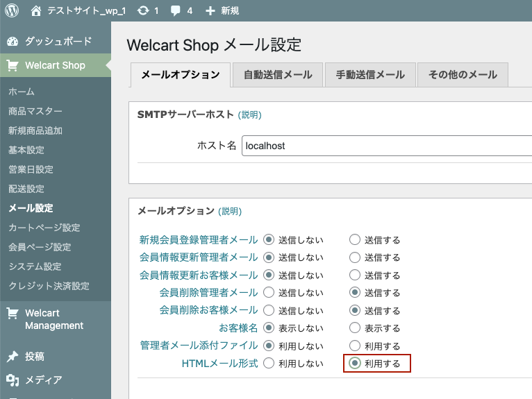Select 利用しない for 管理者メール添付ファイル

click(x=269, y=346)
